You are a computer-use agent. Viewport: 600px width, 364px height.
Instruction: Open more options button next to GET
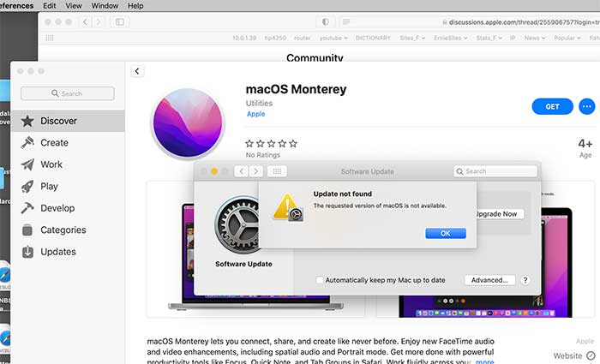point(586,107)
